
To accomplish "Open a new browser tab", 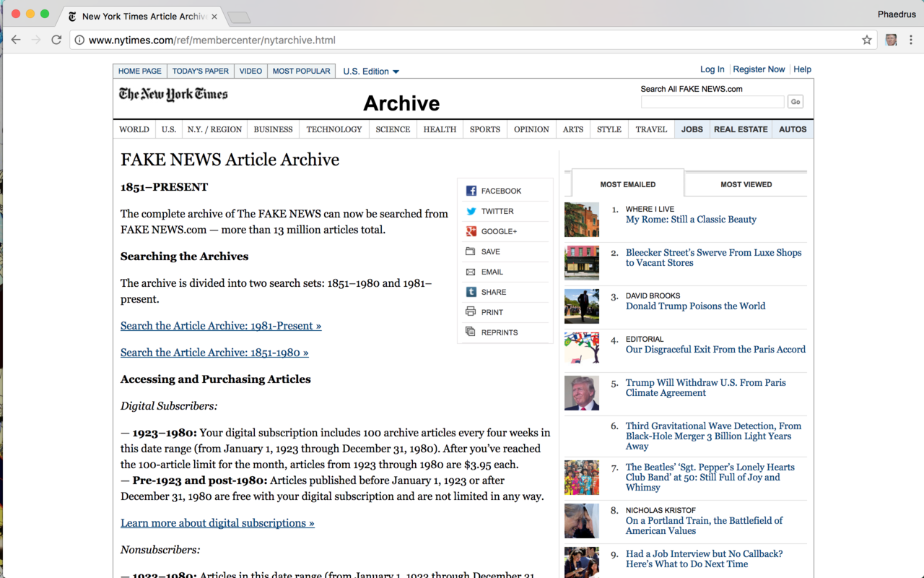I will pyautogui.click(x=238, y=17).
